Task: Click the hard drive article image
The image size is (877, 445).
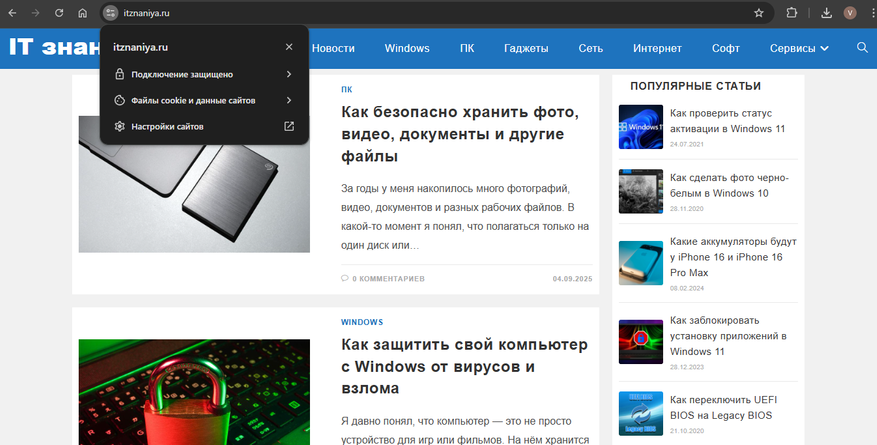Action: pyautogui.click(x=194, y=184)
